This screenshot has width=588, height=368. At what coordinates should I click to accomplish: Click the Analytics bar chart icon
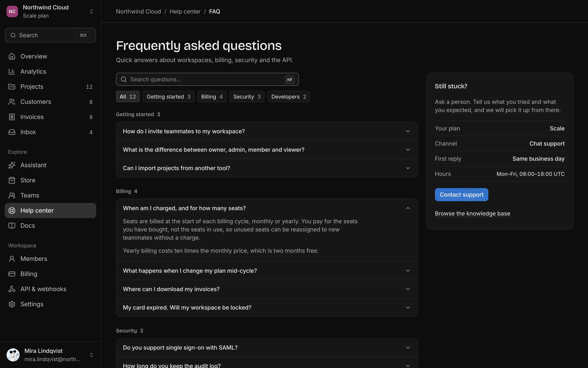(x=12, y=71)
